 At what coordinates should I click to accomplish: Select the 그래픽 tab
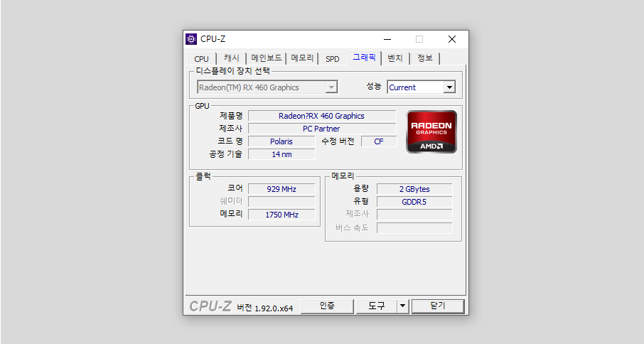365,58
